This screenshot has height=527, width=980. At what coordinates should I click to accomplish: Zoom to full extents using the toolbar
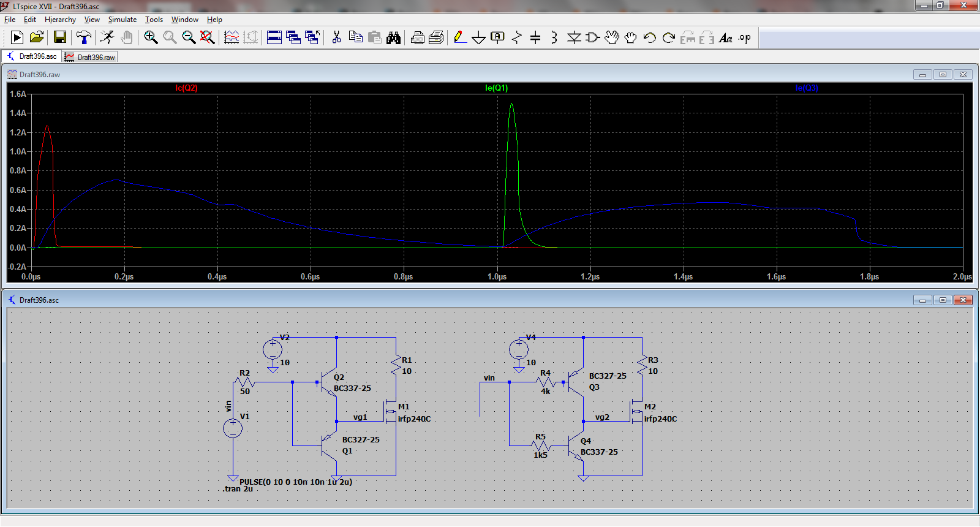point(208,38)
